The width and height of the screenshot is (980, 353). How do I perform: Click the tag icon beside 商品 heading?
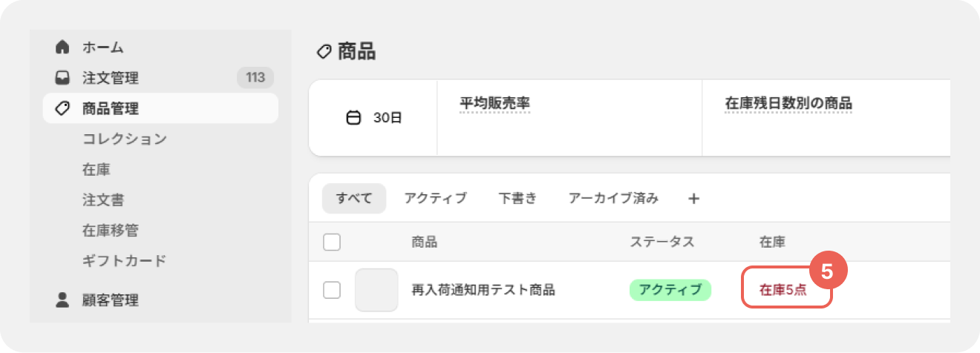point(324,51)
